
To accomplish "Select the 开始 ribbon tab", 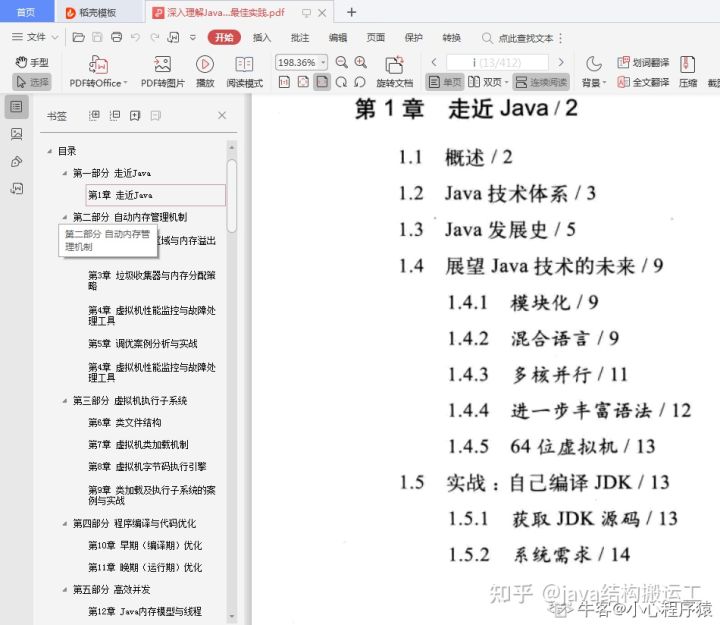I will 224,38.
